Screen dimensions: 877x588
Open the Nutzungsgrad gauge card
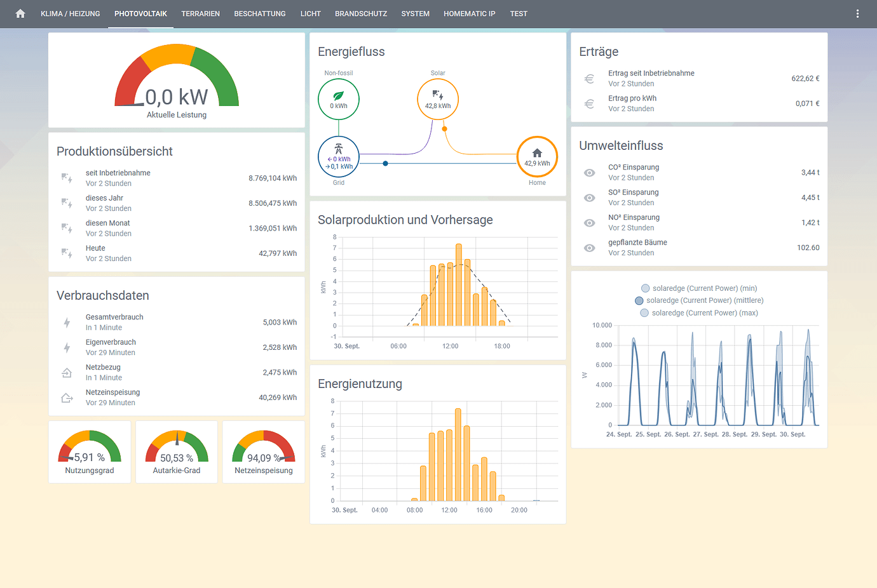tap(90, 452)
